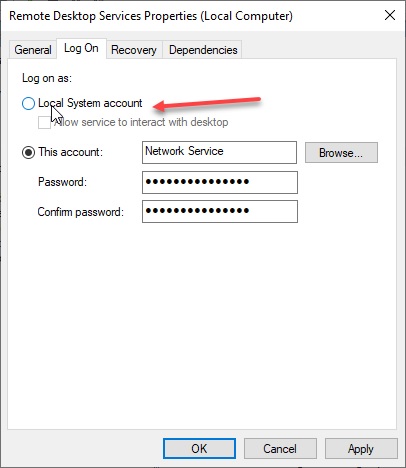Click the 'Confirm password:' label text
Screen dimensions: 406x468
point(80,212)
